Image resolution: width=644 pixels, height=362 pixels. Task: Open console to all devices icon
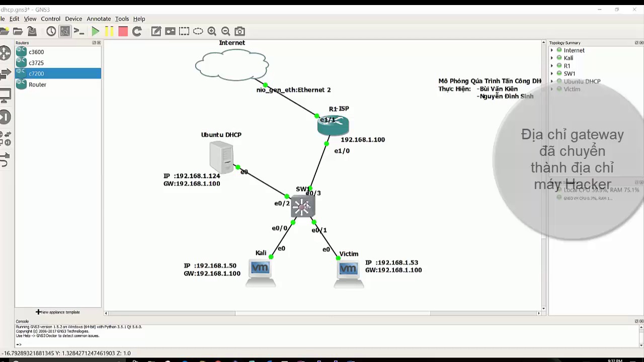79,31
